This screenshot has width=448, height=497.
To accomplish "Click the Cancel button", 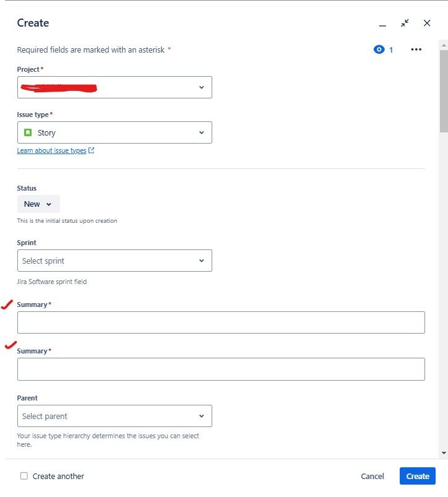I will point(372,476).
